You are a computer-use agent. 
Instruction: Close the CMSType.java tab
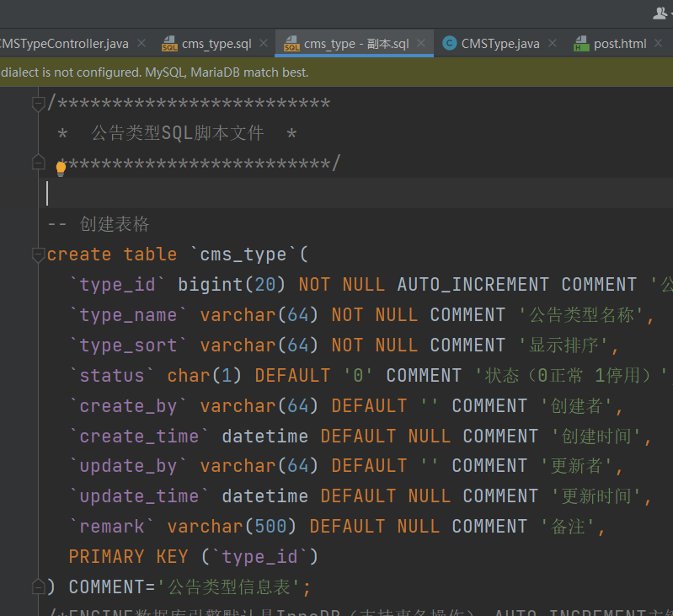point(553,43)
